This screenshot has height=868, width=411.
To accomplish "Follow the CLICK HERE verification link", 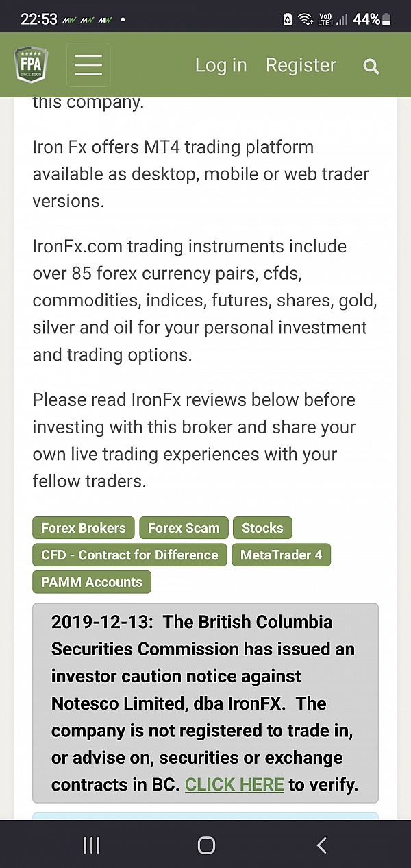I will pyautogui.click(x=234, y=784).
